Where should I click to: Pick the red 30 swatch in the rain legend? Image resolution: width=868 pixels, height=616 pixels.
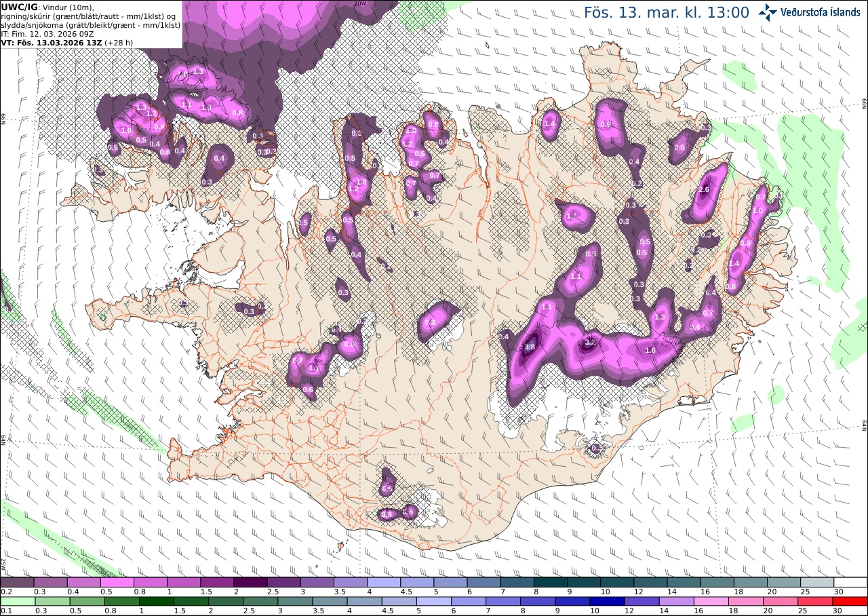(850, 601)
